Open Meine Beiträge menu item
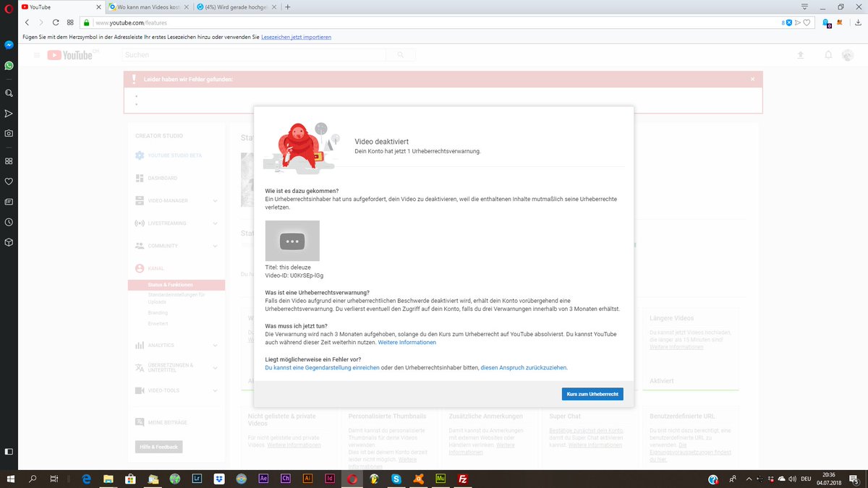Screen dimensions: 868x488 (161, 422)
